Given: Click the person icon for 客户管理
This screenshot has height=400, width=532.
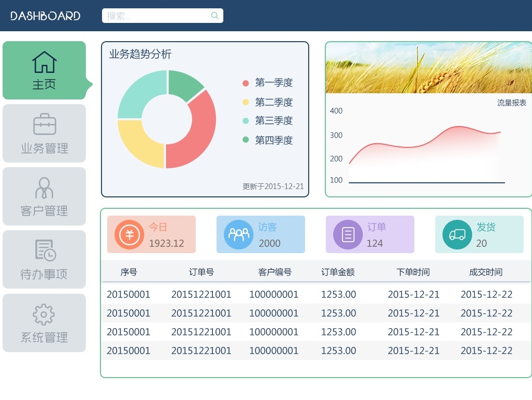Looking at the screenshot, I should (44, 187).
